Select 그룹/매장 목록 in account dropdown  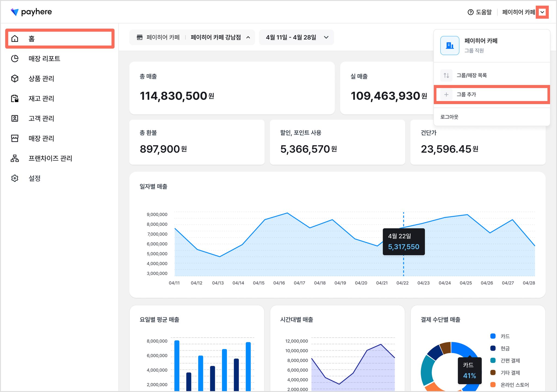[x=492, y=75]
